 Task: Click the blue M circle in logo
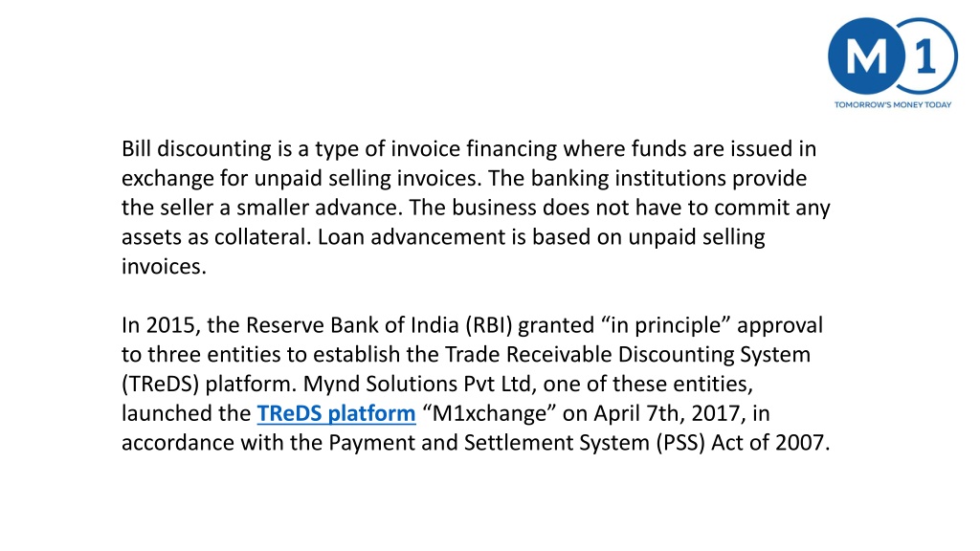tap(866, 56)
